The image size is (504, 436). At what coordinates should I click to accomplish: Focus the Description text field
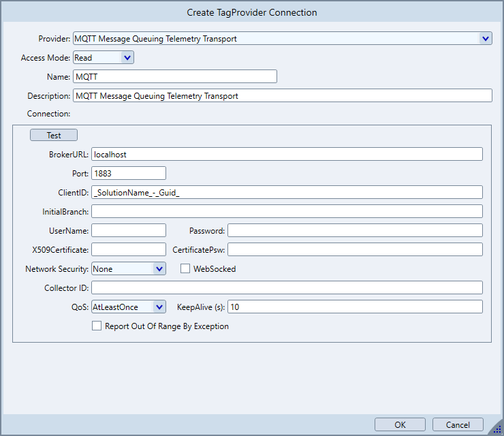(x=282, y=96)
